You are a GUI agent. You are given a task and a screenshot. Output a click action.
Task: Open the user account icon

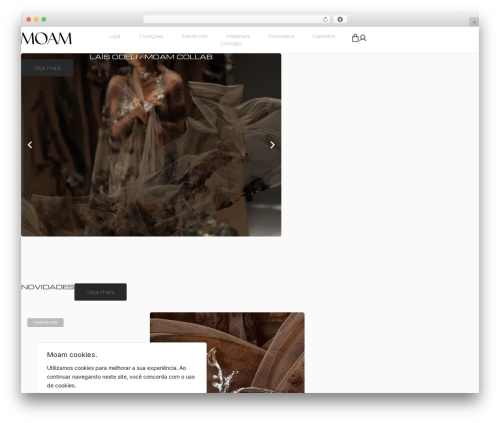point(363,38)
